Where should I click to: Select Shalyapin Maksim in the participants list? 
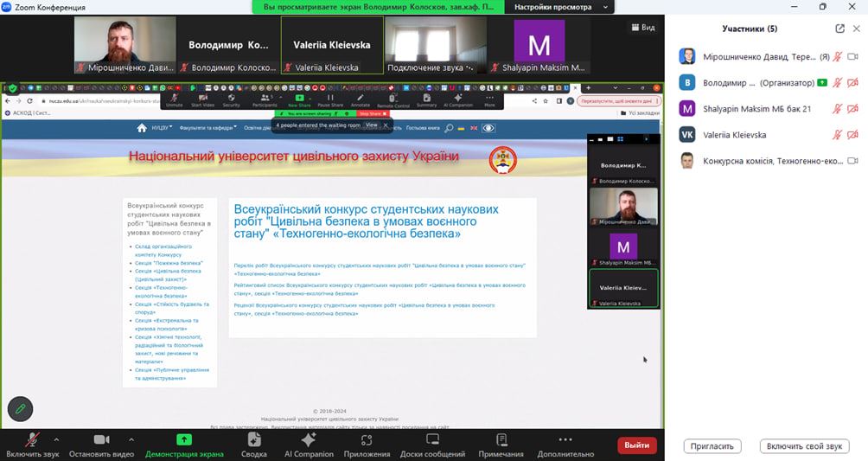point(745,109)
